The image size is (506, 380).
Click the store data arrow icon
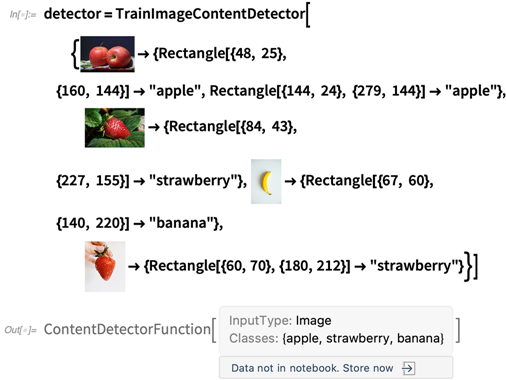(x=408, y=368)
